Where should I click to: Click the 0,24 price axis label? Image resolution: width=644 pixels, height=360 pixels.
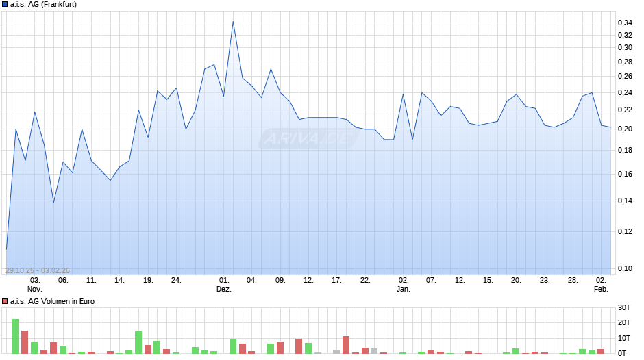click(625, 93)
